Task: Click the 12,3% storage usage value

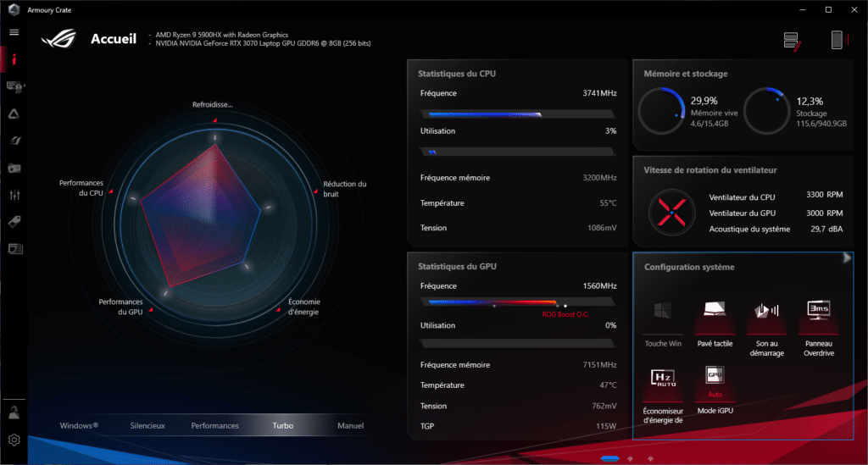Action: (x=810, y=101)
